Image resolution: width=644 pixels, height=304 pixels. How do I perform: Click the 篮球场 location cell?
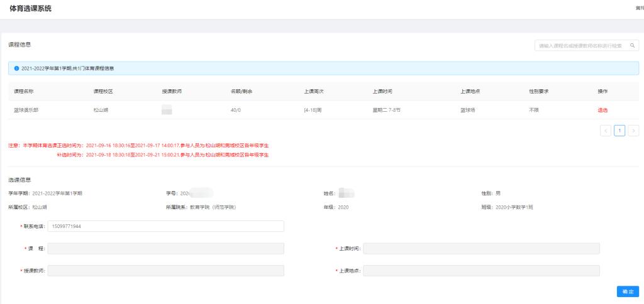coord(468,110)
